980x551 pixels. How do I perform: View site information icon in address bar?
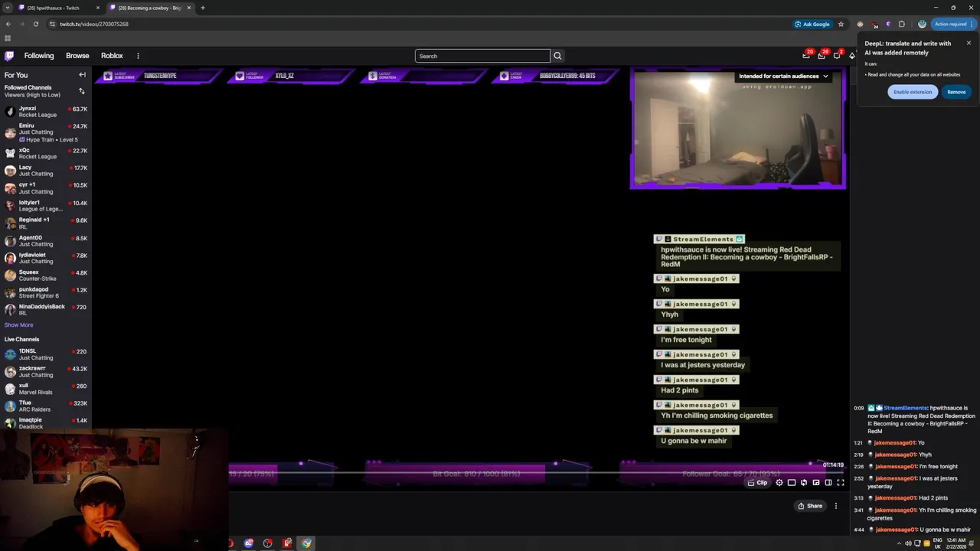(52, 24)
